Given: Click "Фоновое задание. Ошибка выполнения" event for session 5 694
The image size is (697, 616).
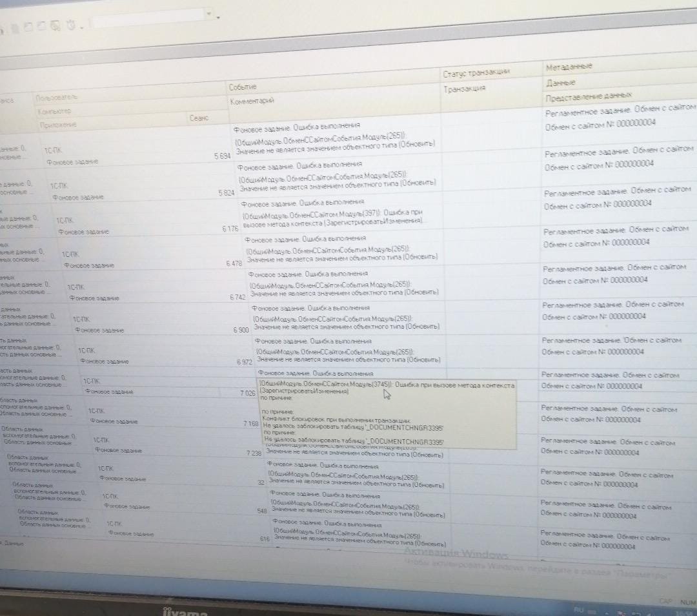Looking at the screenshot, I should coord(296,127).
